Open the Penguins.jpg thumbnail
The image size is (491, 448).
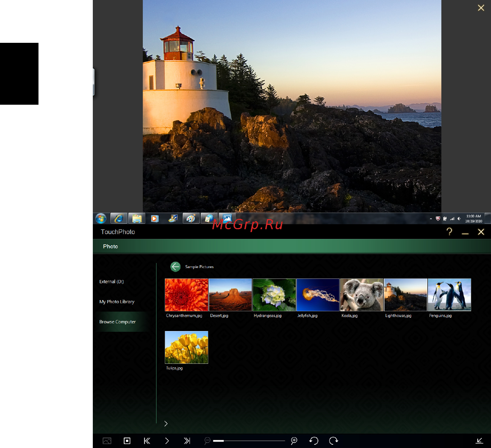[x=449, y=295]
